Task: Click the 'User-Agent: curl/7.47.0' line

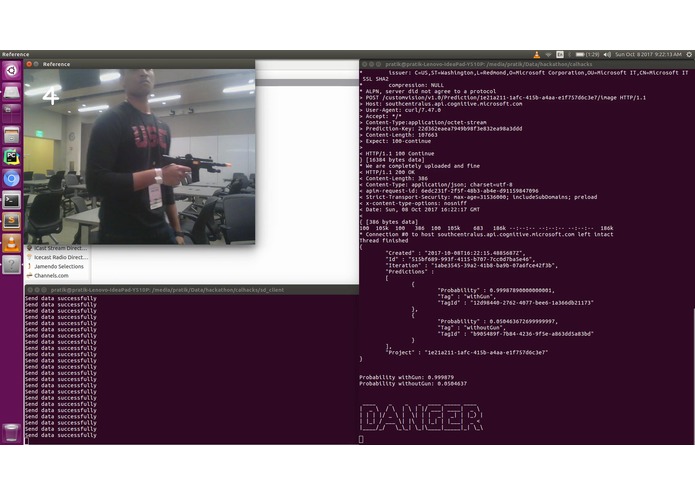Action: point(400,110)
